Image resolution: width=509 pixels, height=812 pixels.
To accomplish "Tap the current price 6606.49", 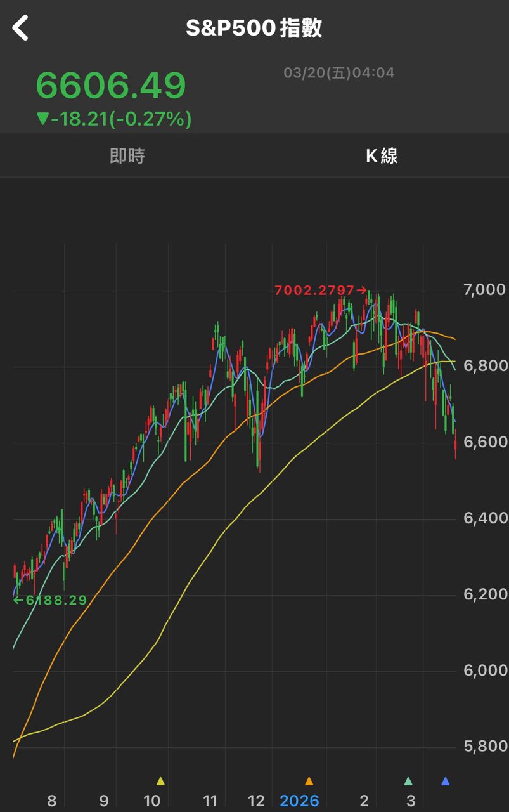I will pos(111,86).
